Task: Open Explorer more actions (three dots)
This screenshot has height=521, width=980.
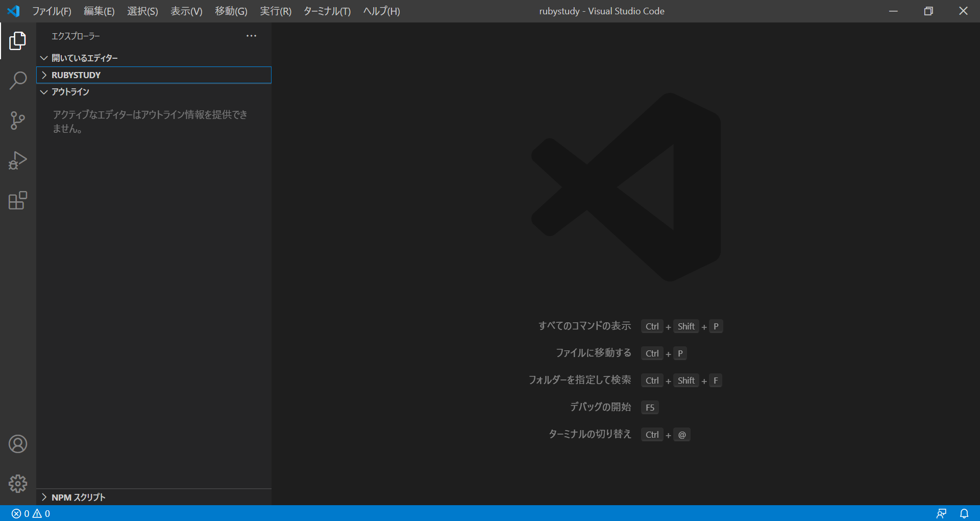Action: click(x=251, y=36)
